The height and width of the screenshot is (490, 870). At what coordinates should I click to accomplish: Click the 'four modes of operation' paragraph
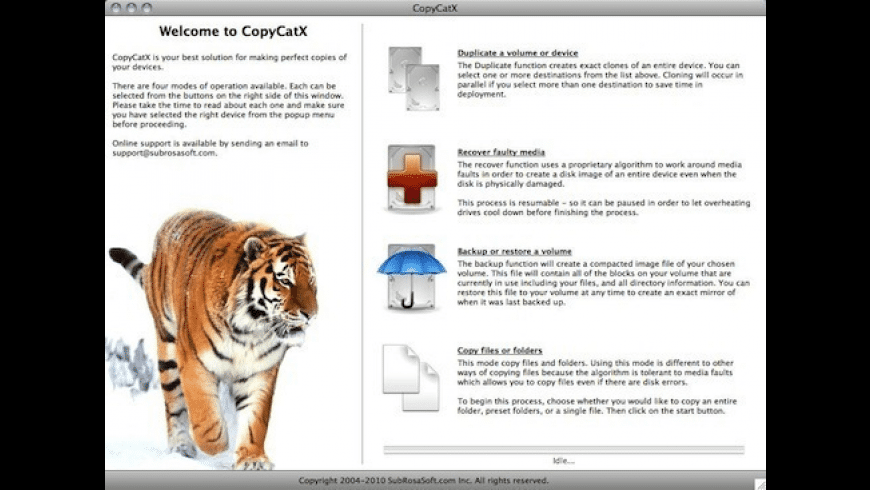(228, 105)
